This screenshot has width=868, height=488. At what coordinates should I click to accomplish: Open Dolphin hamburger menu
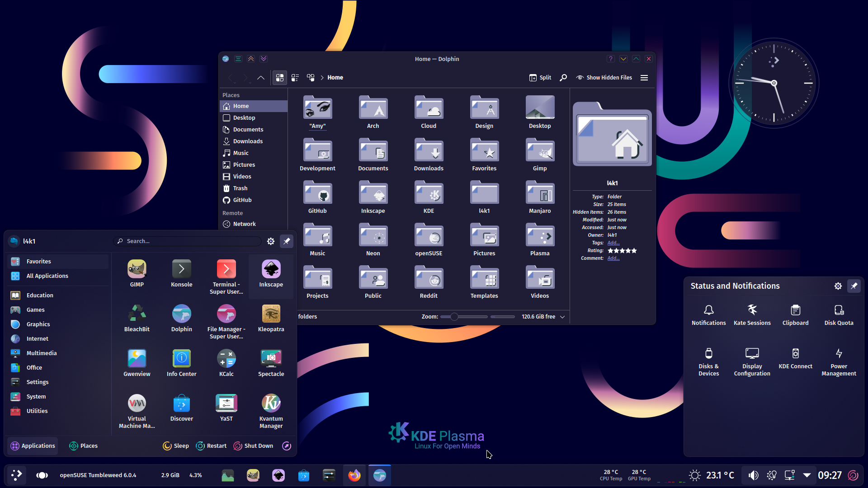point(644,78)
